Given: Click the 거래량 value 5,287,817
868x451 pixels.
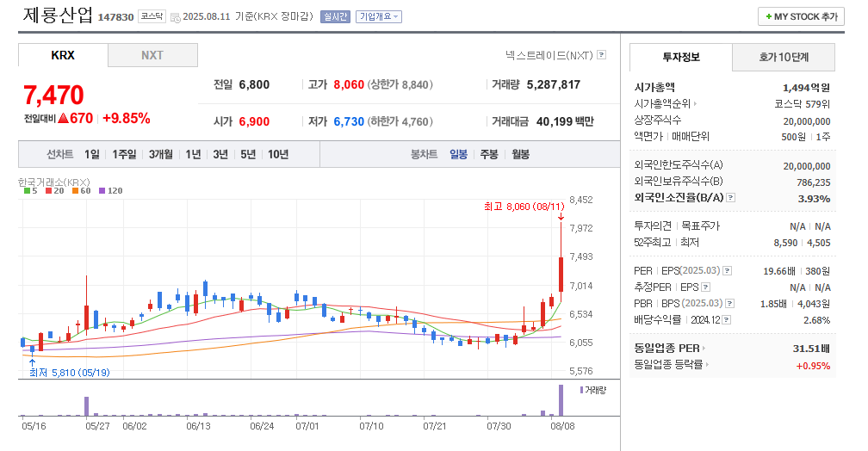Looking at the screenshot, I should [553, 84].
